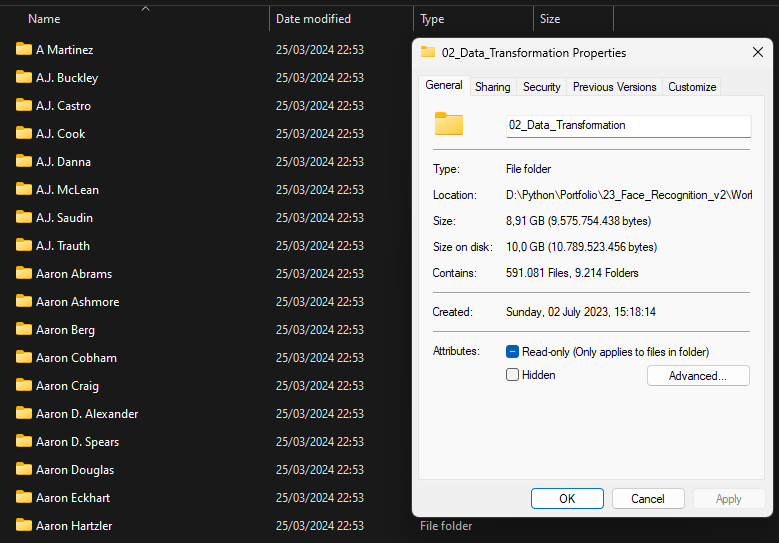Screen dimensions: 779x543
Task: Open the Security tab
Action: [542, 87]
